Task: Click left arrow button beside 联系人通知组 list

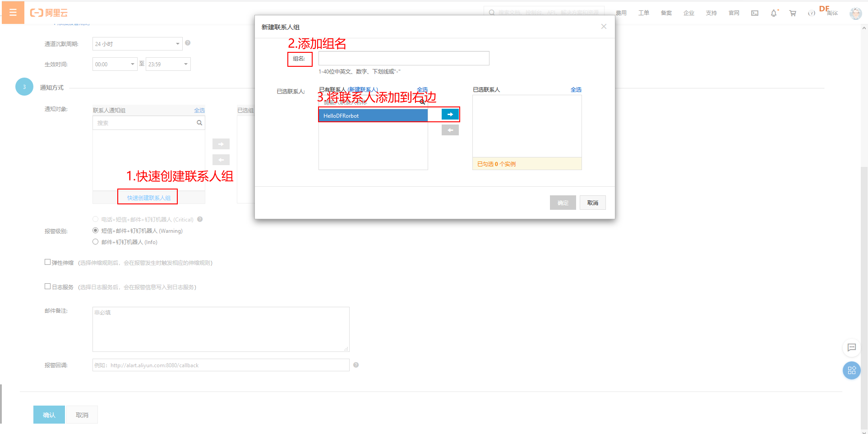Action: (x=221, y=160)
